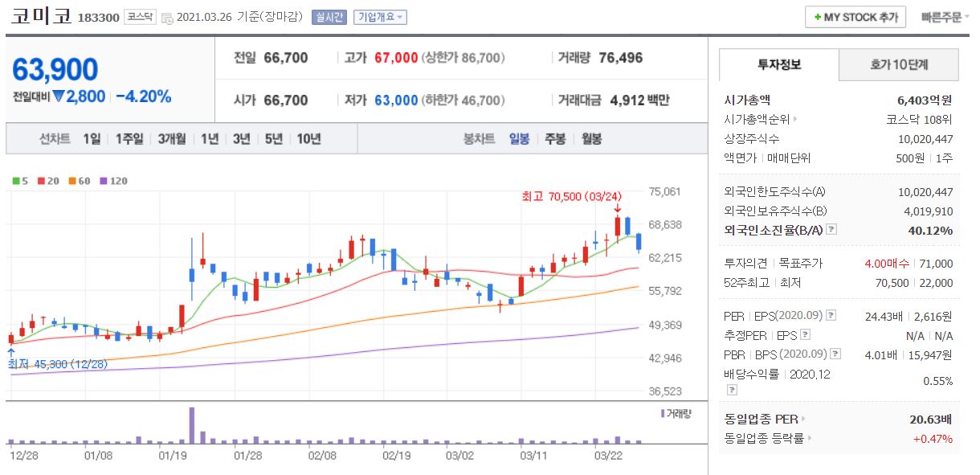
Task: Show 5년 line chart
Action: (273, 138)
